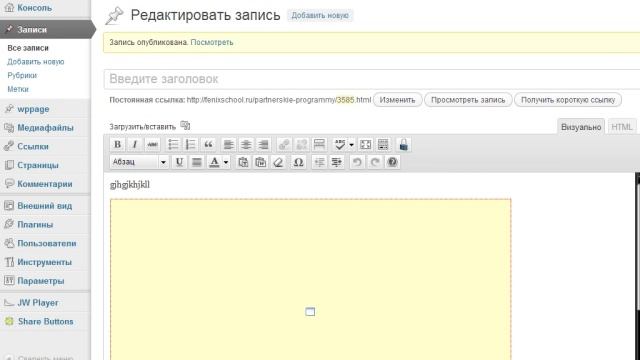This screenshot has width=640, height=360.
Task: Click the padlock icon in toolbar
Action: click(404, 144)
